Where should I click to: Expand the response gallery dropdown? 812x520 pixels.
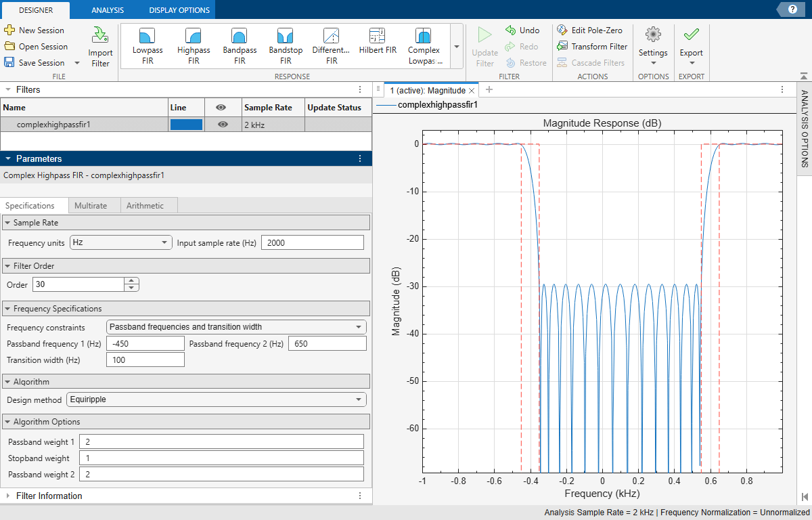pyautogui.click(x=457, y=47)
